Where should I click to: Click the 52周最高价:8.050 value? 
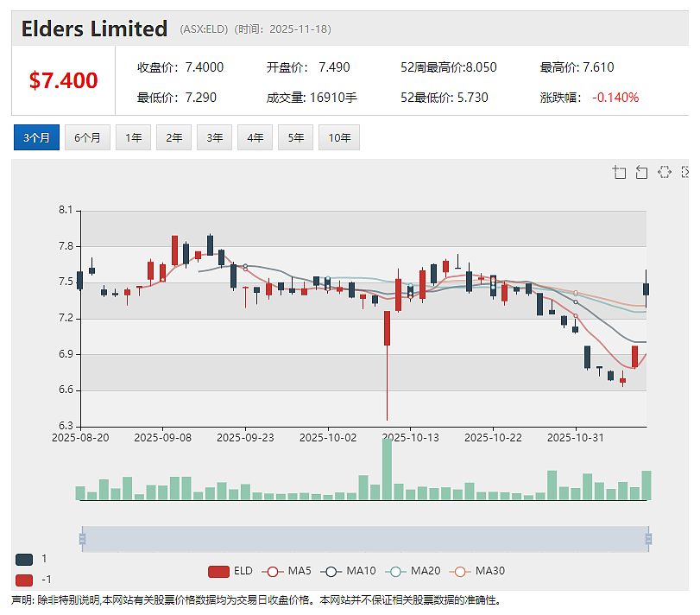pyautogui.click(x=449, y=67)
